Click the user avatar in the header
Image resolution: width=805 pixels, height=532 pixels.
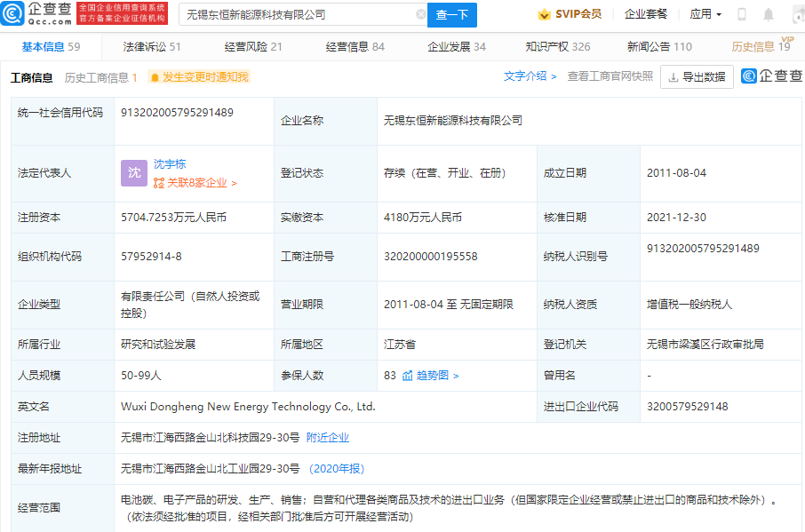point(796,14)
